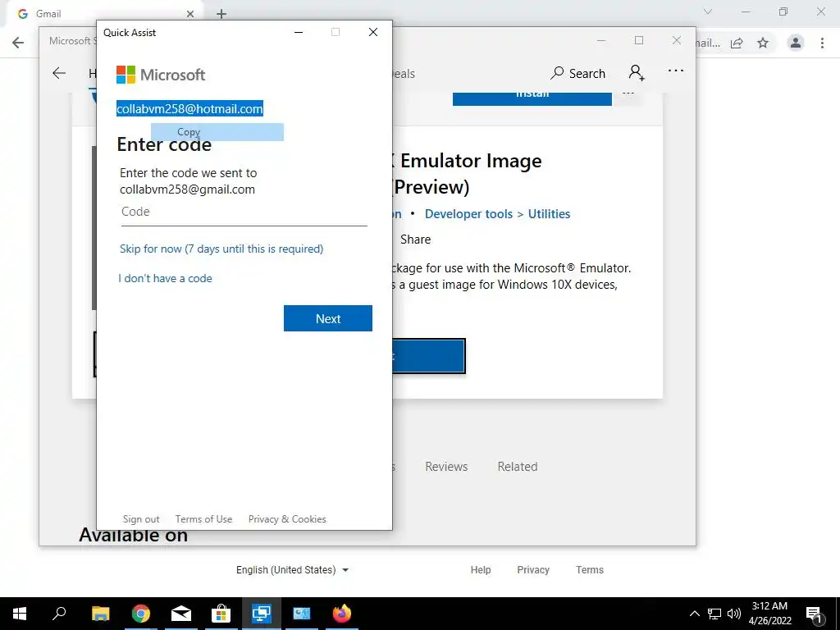Show hidden system tray icons
The height and width of the screenshot is (630, 840).
pyautogui.click(x=694, y=614)
